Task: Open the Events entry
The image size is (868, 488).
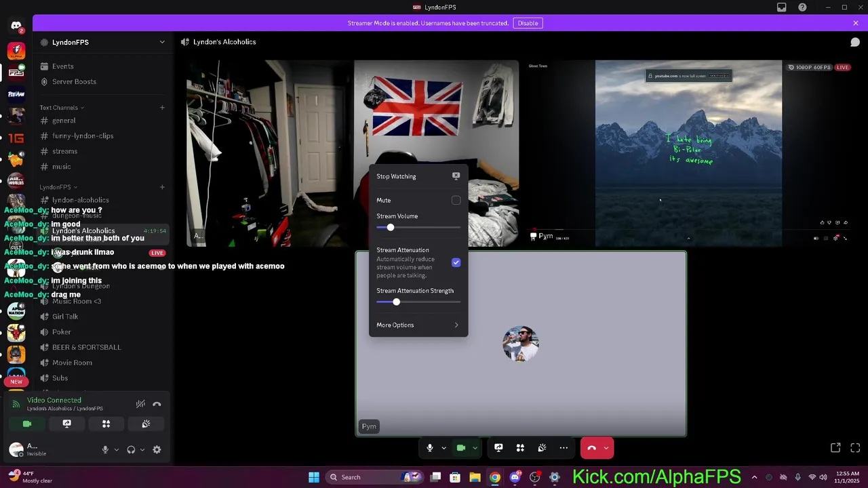Action: tap(102, 66)
